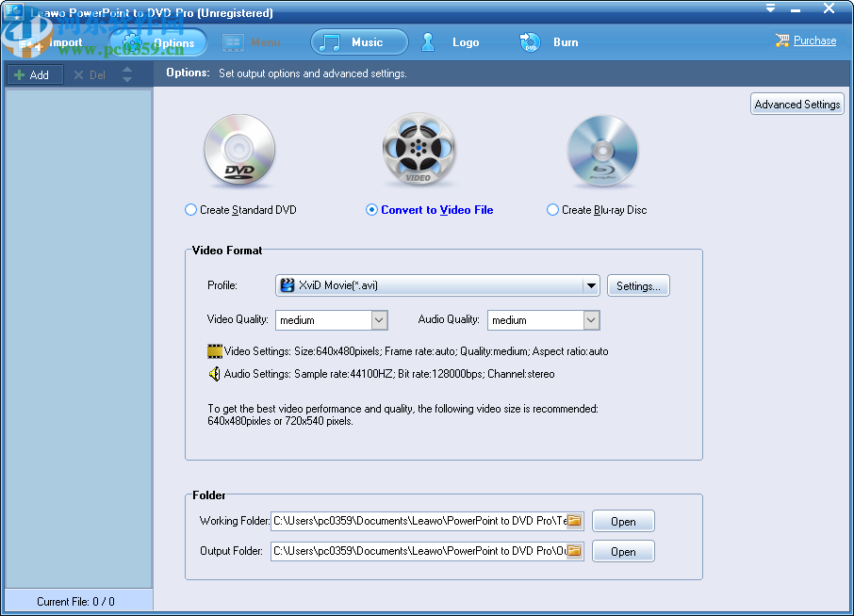Click the Settings button next to Profile
854x616 pixels.
(x=638, y=284)
